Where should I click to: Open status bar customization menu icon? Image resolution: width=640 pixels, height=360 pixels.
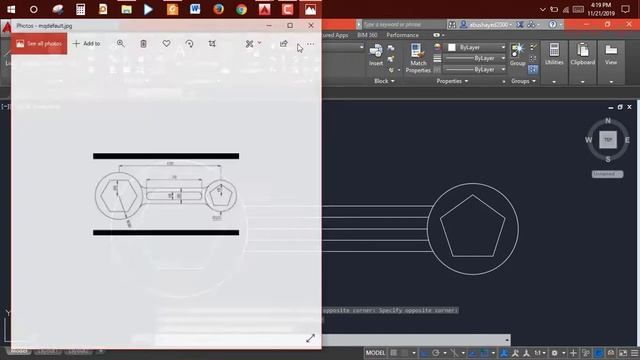[x=634, y=353]
